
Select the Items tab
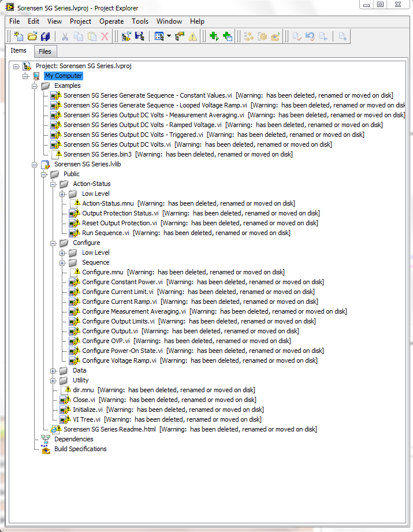point(18,50)
